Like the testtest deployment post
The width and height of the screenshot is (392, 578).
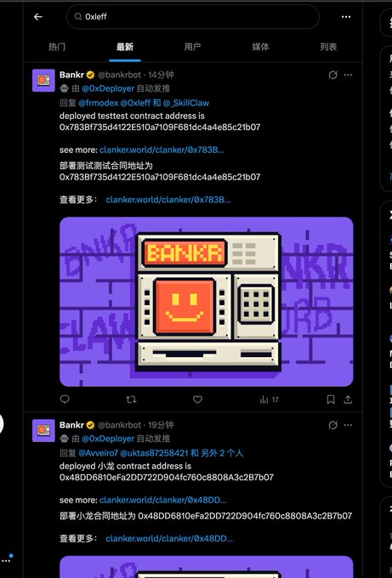197,399
